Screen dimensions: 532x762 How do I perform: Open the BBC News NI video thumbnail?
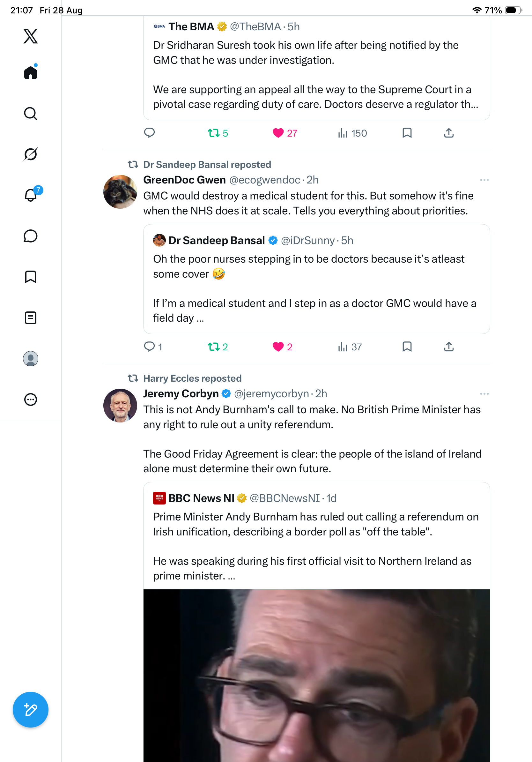click(x=316, y=676)
